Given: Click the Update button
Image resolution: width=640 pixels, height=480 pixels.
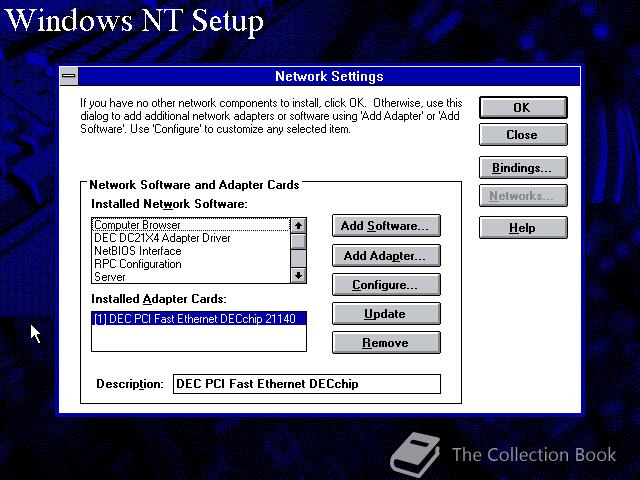Looking at the screenshot, I should click(386, 313).
